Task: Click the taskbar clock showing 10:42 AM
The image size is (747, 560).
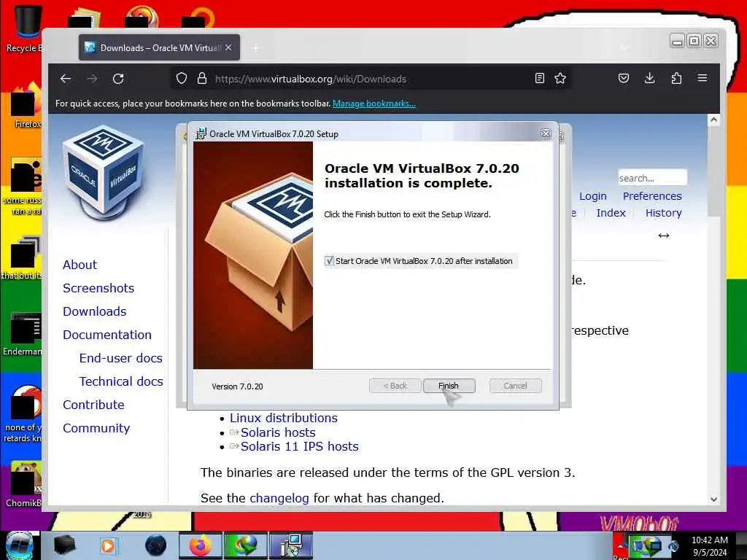Action: (x=710, y=546)
